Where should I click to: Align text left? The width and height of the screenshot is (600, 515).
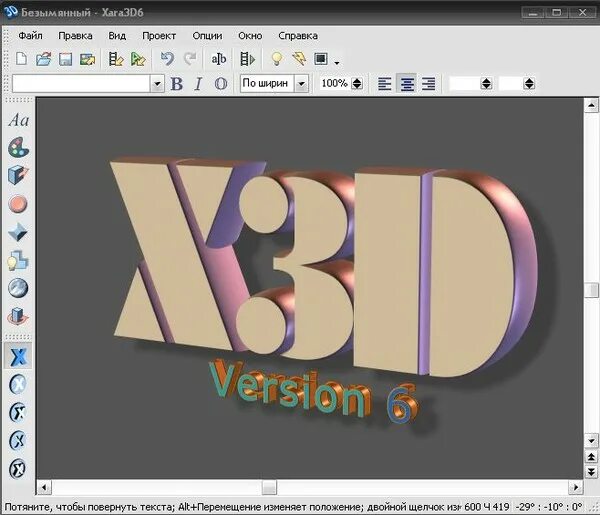click(385, 83)
